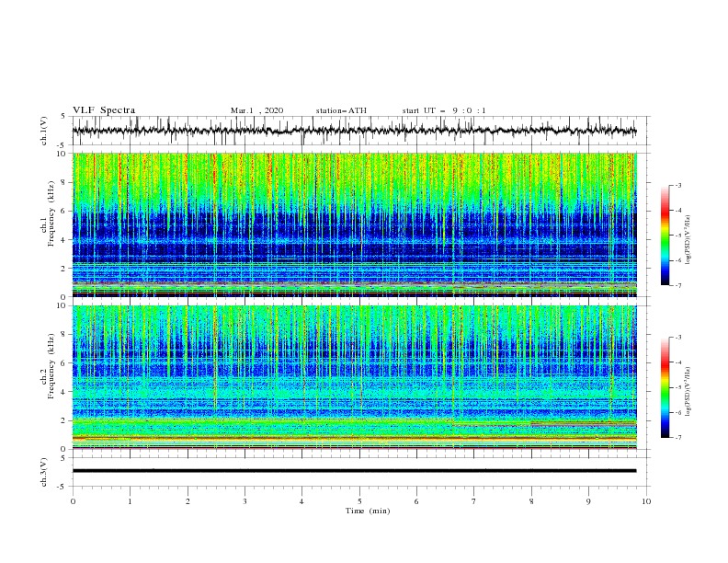
Task: Click the "-7" label on ch.2 colorbar
Action: [677, 438]
